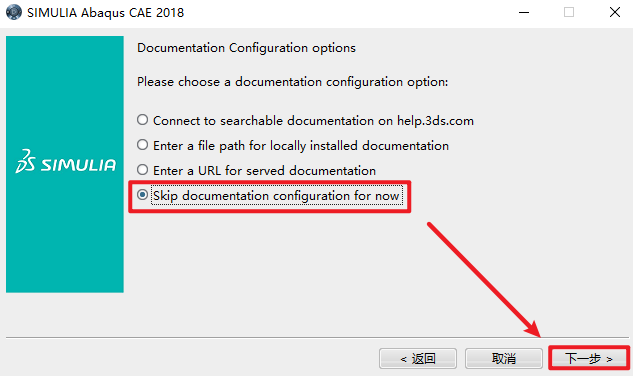Screen dimensions: 633x376
Task: Continue with the 下一步 > button
Action: click(x=589, y=358)
